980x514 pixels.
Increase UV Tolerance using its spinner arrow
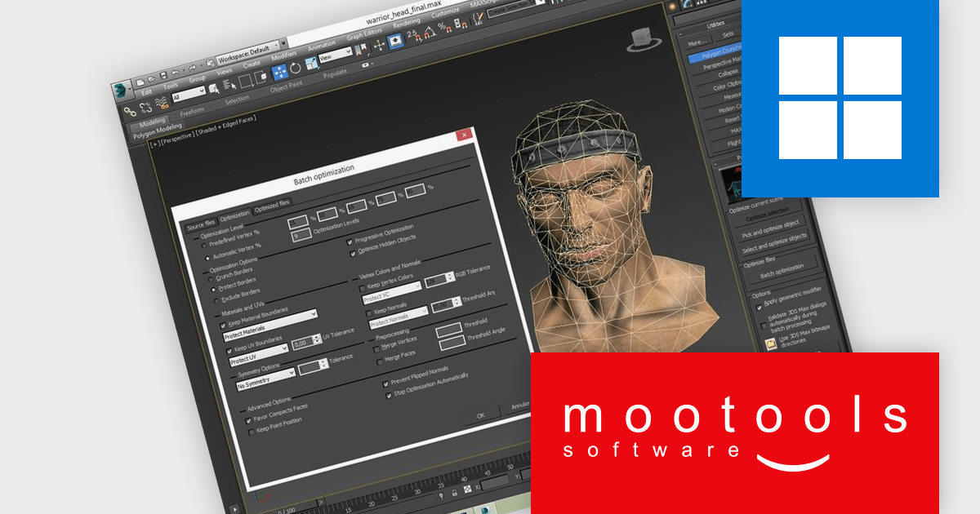point(318,339)
